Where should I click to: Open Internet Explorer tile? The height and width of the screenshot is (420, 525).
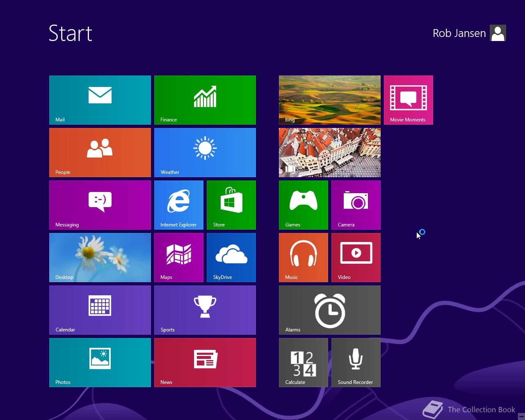[x=179, y=205]
